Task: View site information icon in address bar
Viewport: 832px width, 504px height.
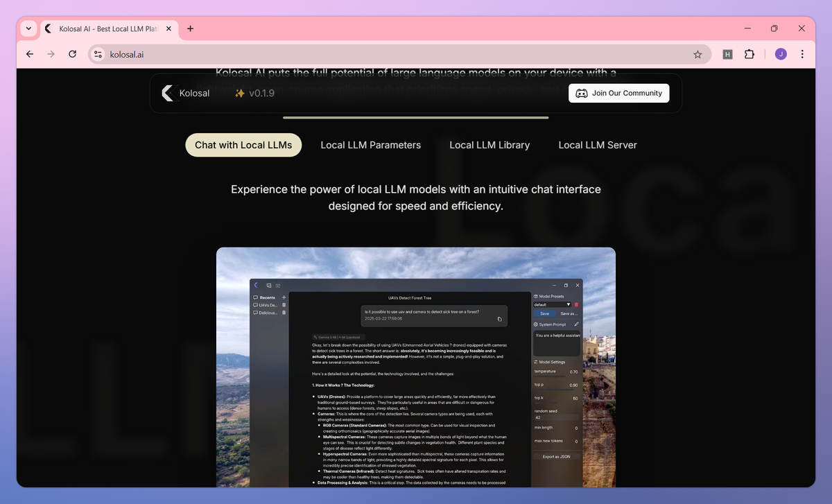Action: coord(98,54)
